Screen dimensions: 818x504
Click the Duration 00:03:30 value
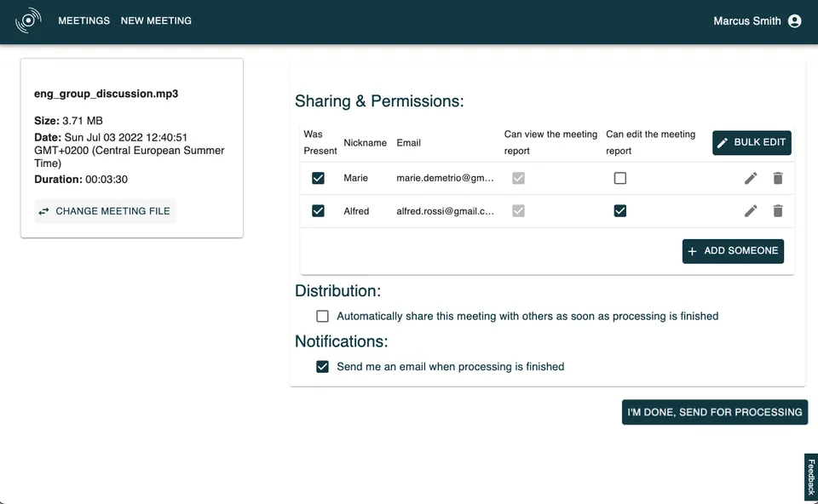[x=107, y=180]
